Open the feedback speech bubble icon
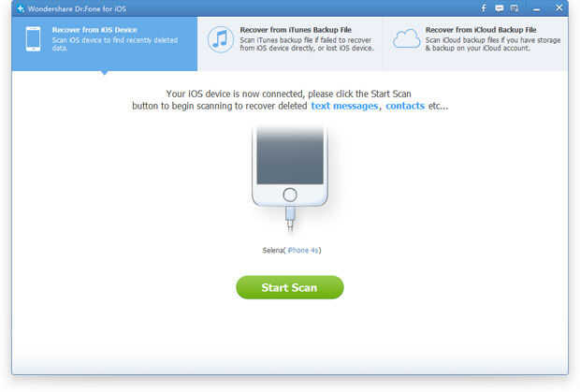The width and height of the screenshot is (580, 392). (x=499, y=8)
